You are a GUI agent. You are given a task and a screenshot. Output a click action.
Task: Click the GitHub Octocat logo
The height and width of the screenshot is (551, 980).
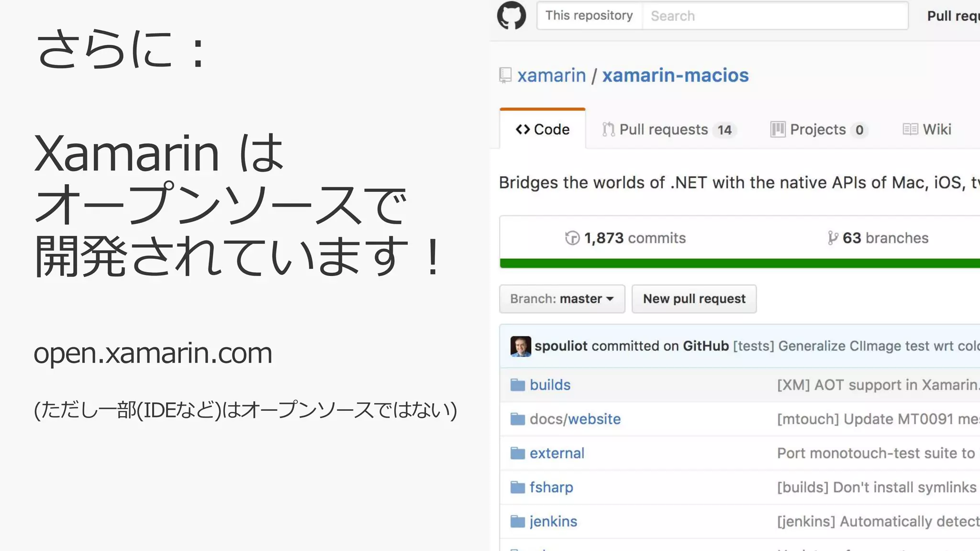click(x=511, y=15)
